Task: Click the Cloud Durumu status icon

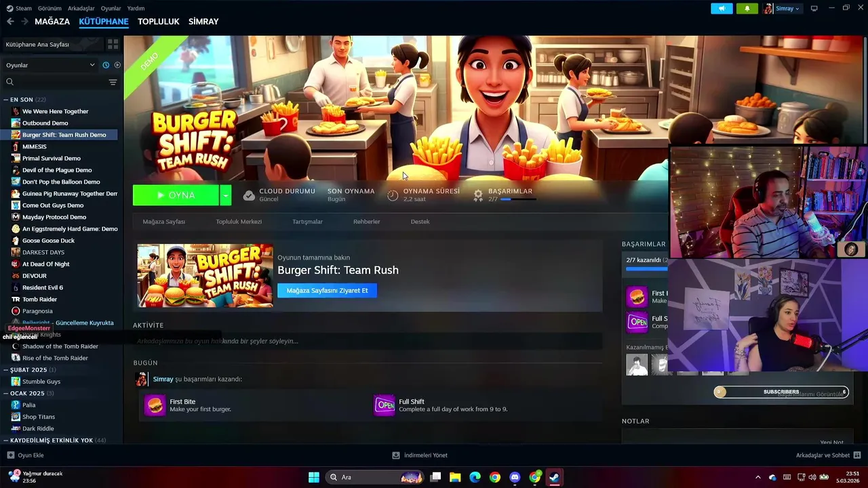Action: pos(249,195)
